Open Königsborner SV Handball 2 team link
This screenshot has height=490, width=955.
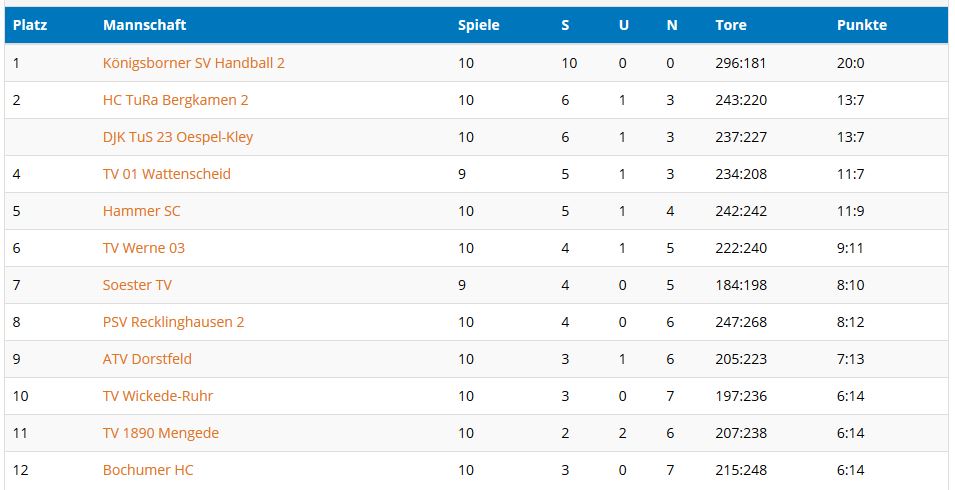pyautogui.click(x=193, y=63)
